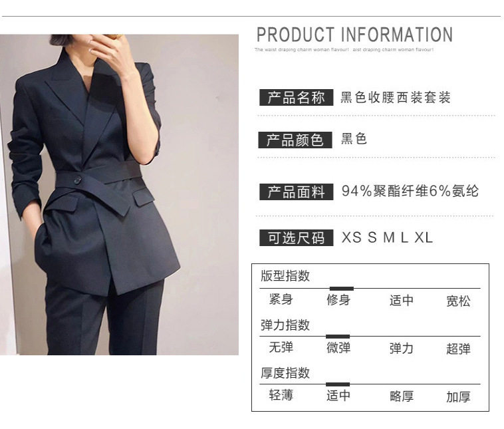This screenshot has width=504, height=429.
Task: Select the 产品颜色 label
Action: 295,140
